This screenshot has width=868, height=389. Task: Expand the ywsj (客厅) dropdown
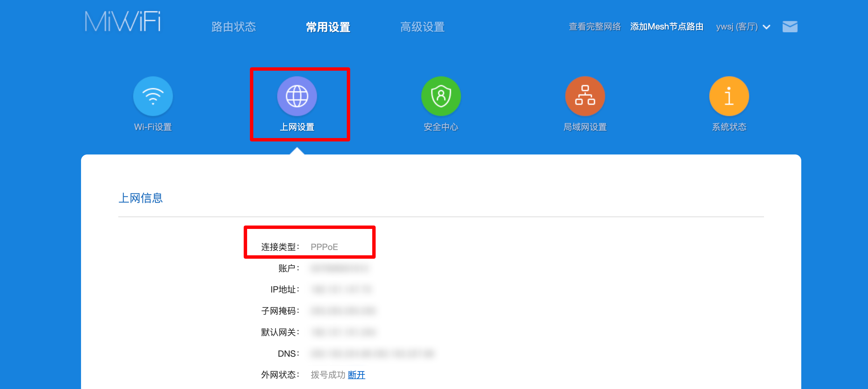coord(737,27)
